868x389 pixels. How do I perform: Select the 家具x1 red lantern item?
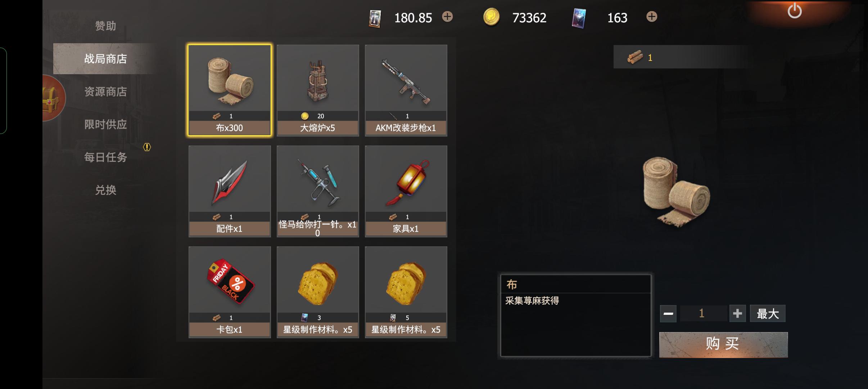pyautogui.click(x=406, y=191)
